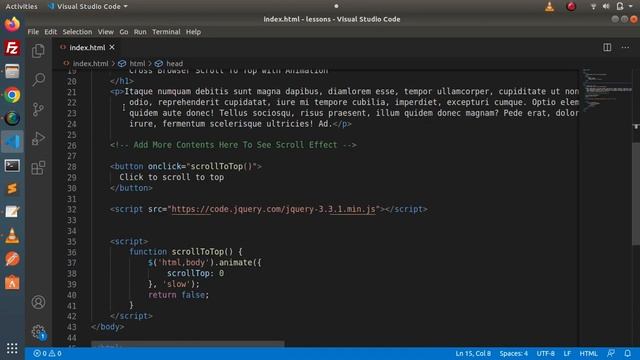Open the Search view in activity bar

[x=38, y=79]
